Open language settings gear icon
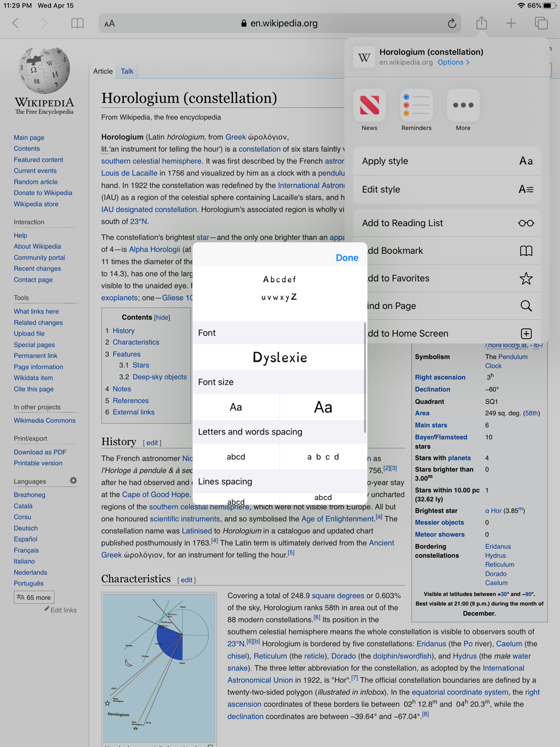560x747 pixels. tap(73, 481)
